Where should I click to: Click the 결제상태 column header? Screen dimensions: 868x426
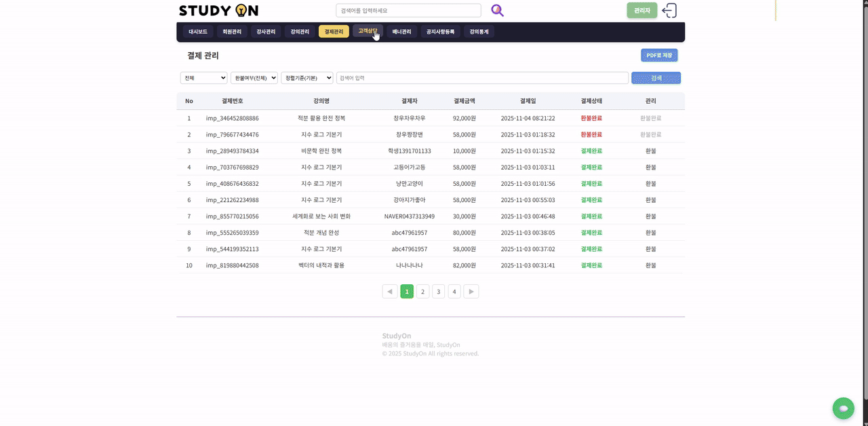click(591, 101)
